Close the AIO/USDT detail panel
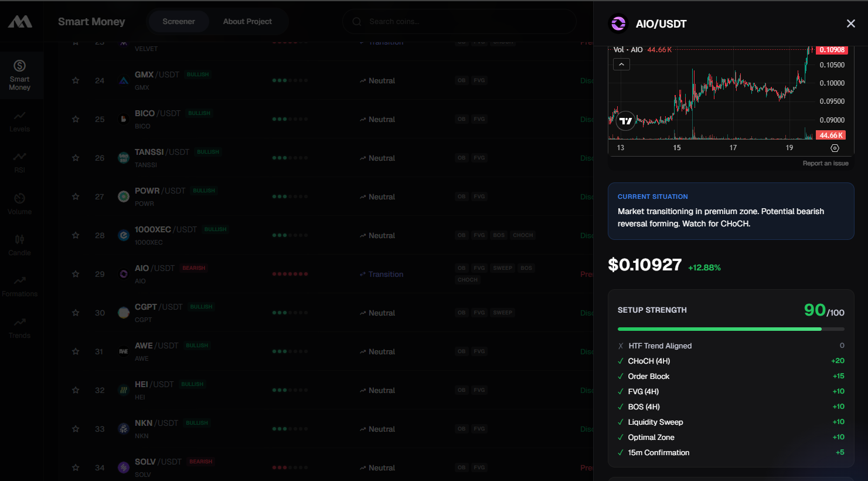This screenshot has width=868, height=481. pyautogui.click(x=850, y=23)
